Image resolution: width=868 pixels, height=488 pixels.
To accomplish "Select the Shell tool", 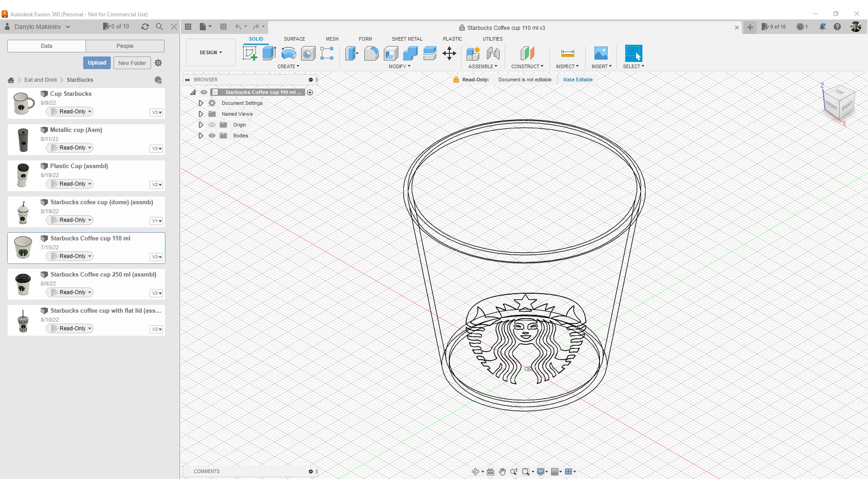I will (x=391, y=53).
